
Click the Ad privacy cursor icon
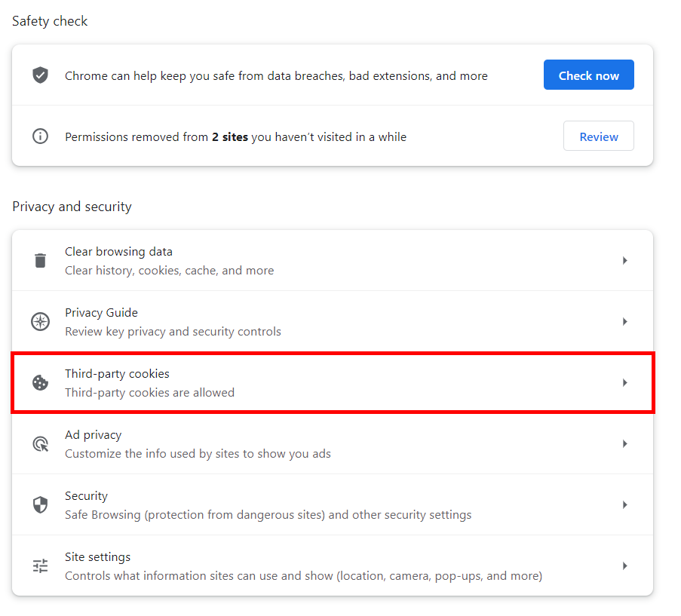40,444
